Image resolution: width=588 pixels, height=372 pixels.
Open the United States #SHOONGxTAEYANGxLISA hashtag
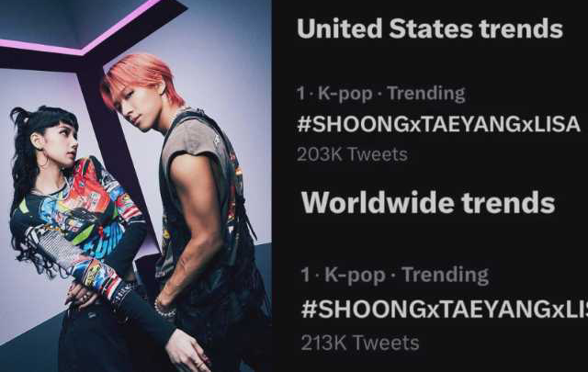click(x=438, y=125)
